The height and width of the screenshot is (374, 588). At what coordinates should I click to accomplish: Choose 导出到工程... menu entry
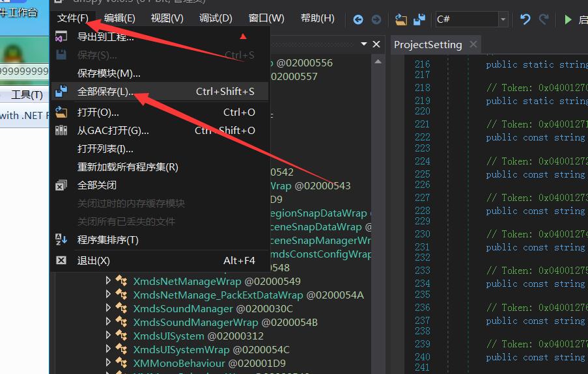(105, 37)
